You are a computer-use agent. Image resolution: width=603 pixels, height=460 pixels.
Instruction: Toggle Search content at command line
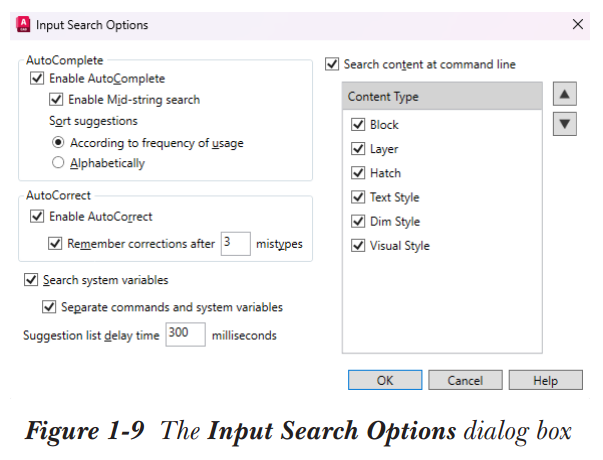pyautogui.click(x=332, y=64)
